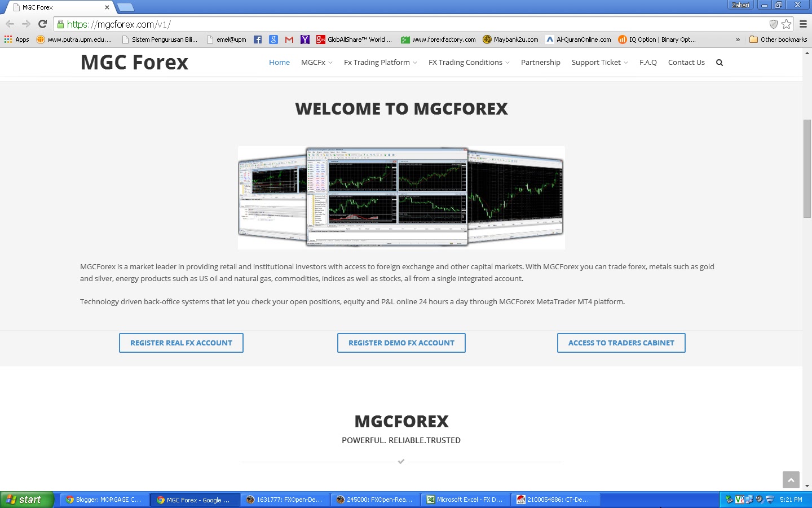Open Maybank2u.com bookmark
Image resolution: width=812 pixels, height=508 pixels.
(x=510, y=40)
